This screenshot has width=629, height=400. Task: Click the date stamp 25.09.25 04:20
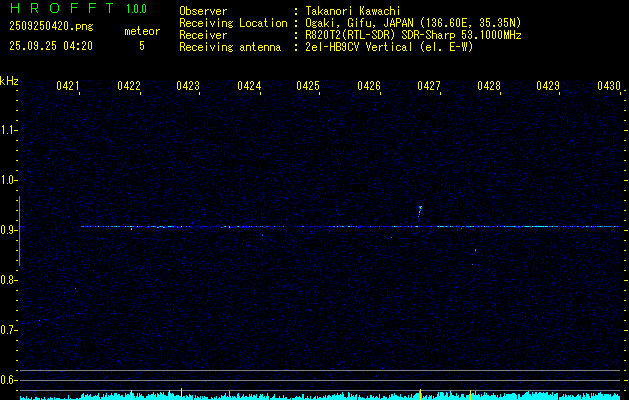(x=51, y=46)
